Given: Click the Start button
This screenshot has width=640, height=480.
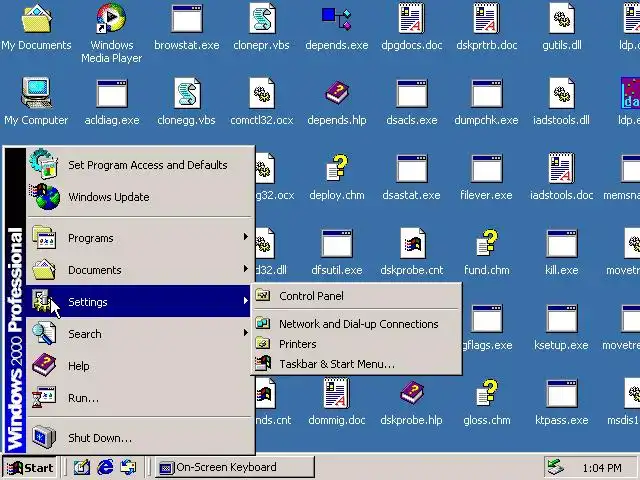Looking at the screenshot, I should pos(29,467).
